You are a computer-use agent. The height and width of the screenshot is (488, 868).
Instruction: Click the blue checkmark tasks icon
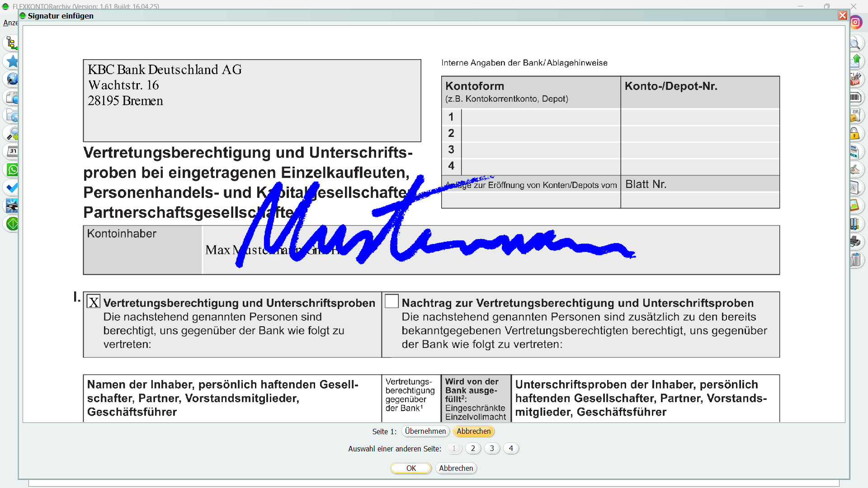point(12,188)
